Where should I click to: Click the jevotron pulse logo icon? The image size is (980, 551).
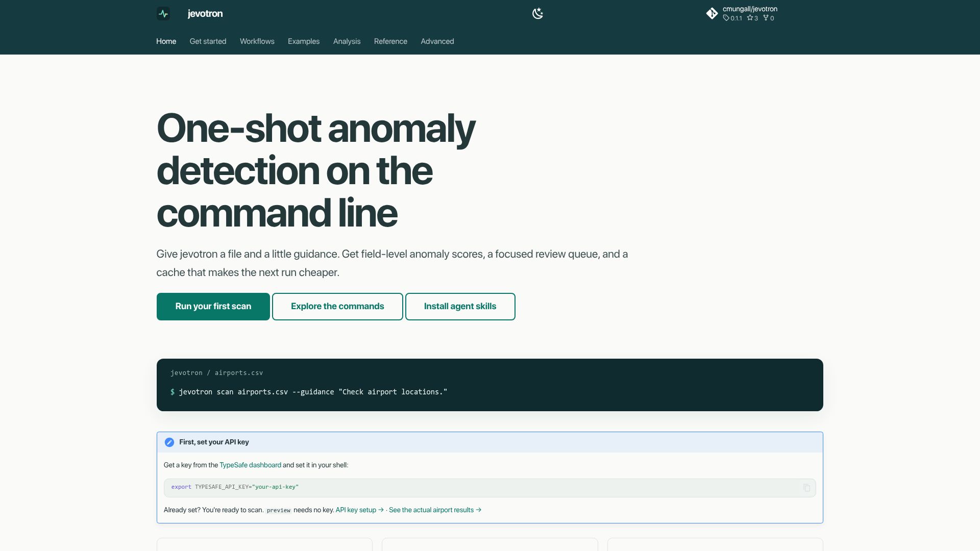(163, 14)
